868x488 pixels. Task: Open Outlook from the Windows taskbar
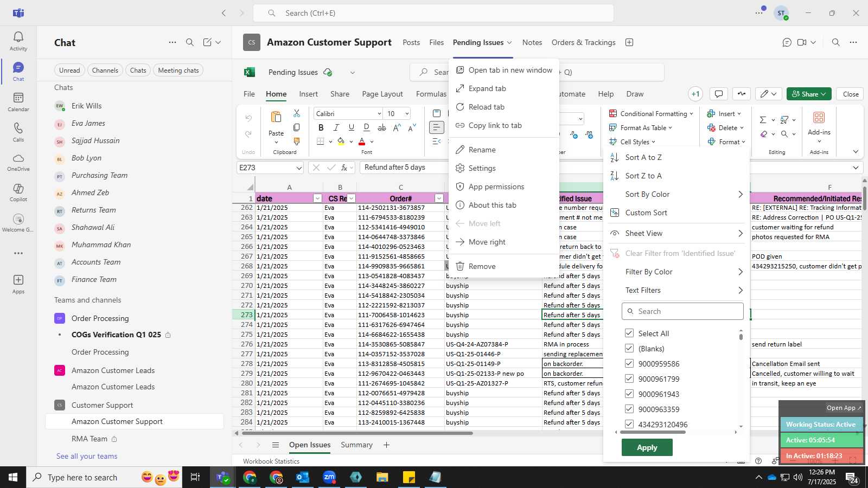pyautogui.click(x=303, y=477)
